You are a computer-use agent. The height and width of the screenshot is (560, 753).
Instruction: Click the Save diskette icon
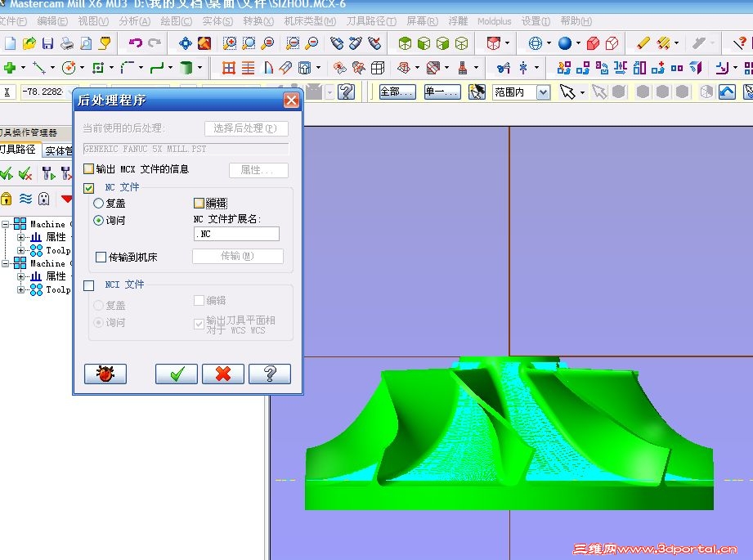(47, 43)
